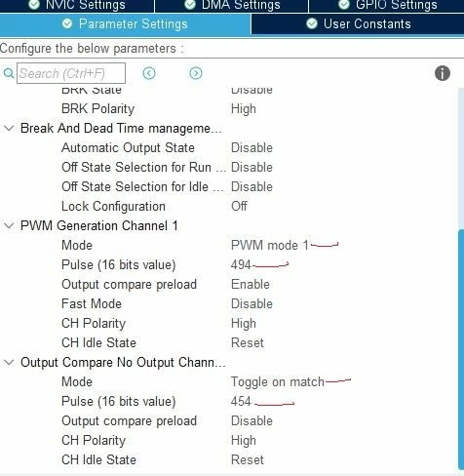Collapse Output Compare No Output Channel group

[9, 362]
